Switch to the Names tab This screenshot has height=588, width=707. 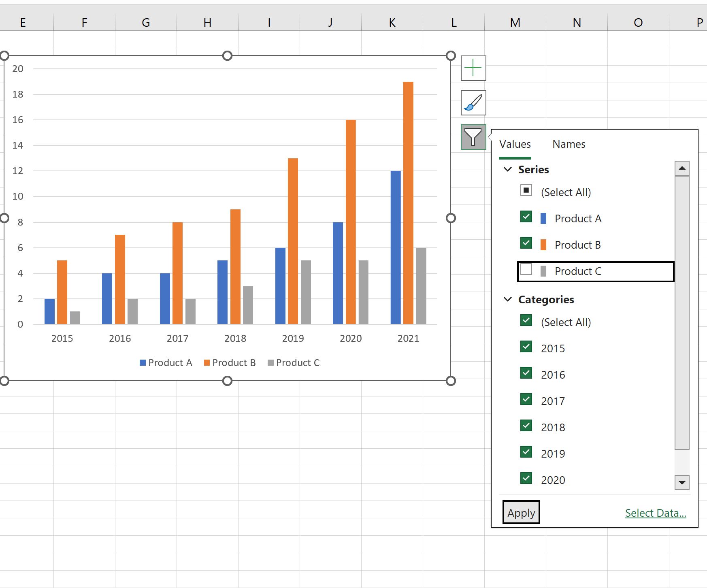click(x=569, y=144)
